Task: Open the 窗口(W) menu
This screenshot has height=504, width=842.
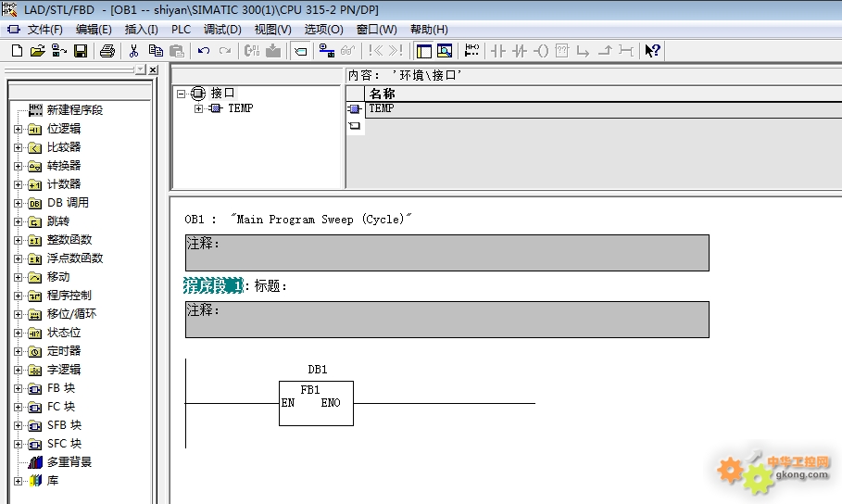Action: [376, 30]
